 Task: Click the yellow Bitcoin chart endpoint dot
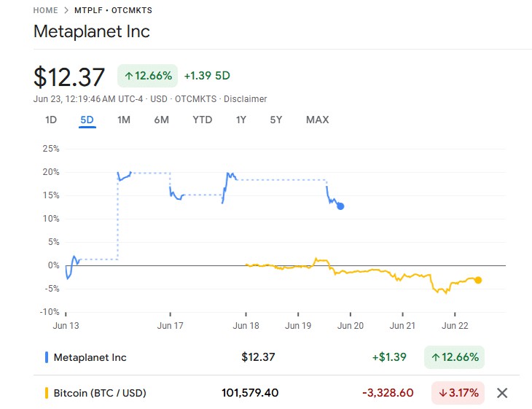tap(478, 280)
